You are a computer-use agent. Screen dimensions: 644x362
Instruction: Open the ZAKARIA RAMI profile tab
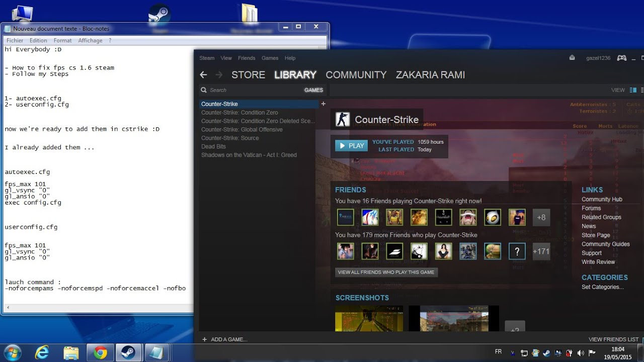pos(430,75)
